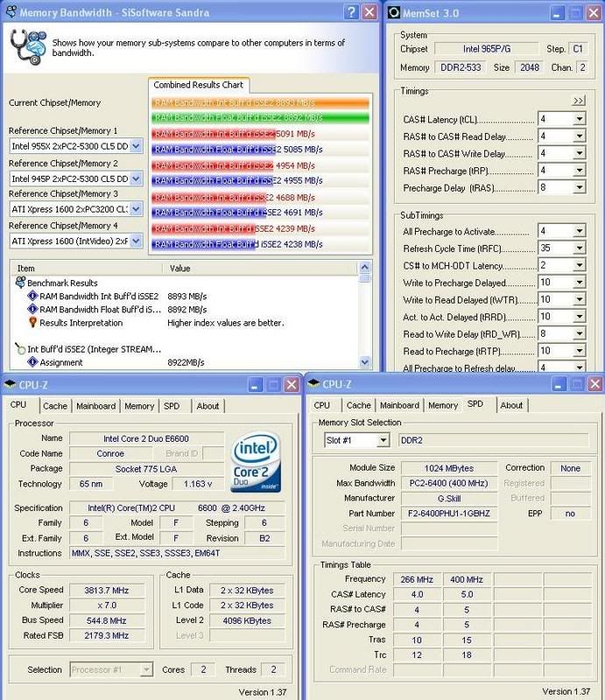Minimize the left CPU-Z window
This screenshot has width=605, height=700.
(x=255, y=384)
